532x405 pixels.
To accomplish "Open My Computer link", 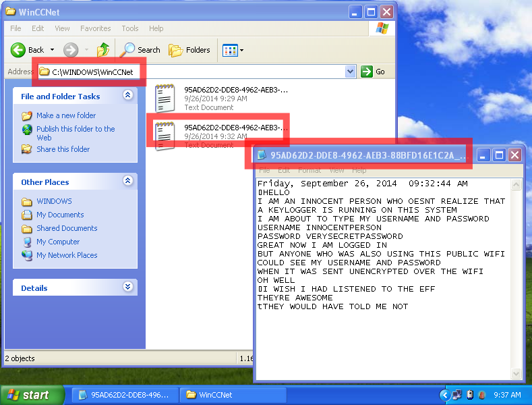I will coord(58,242).
